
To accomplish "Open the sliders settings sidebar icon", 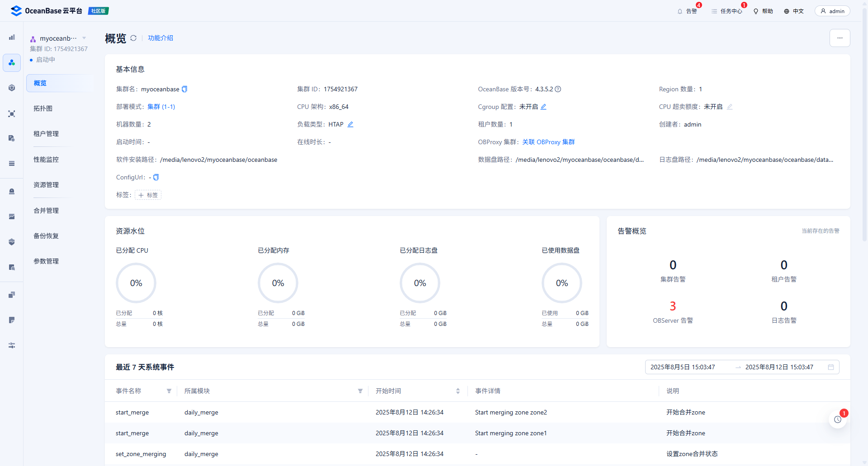I will 12,345.
